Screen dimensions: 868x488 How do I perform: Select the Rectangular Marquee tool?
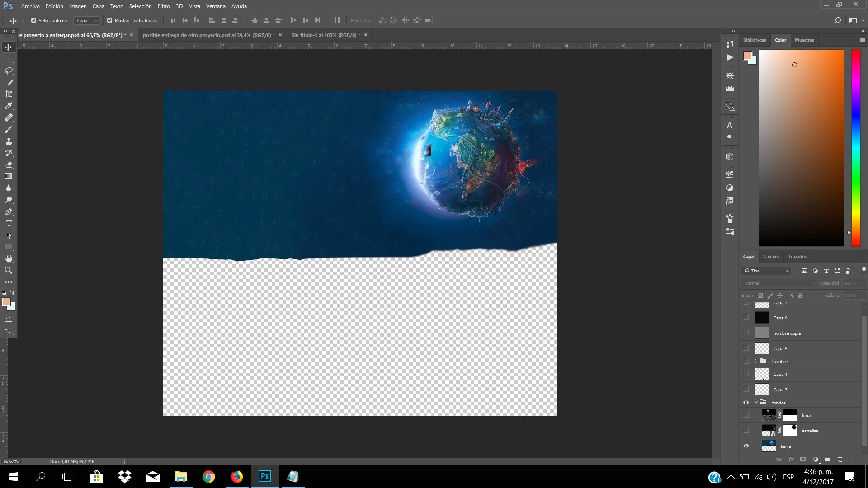click(x=9, y=59)
